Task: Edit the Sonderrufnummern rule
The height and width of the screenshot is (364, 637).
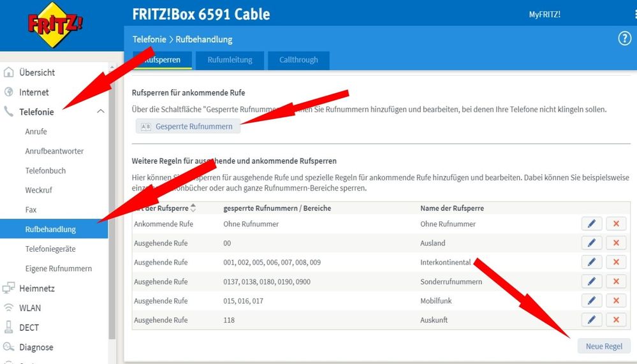Action: point(592,281)
